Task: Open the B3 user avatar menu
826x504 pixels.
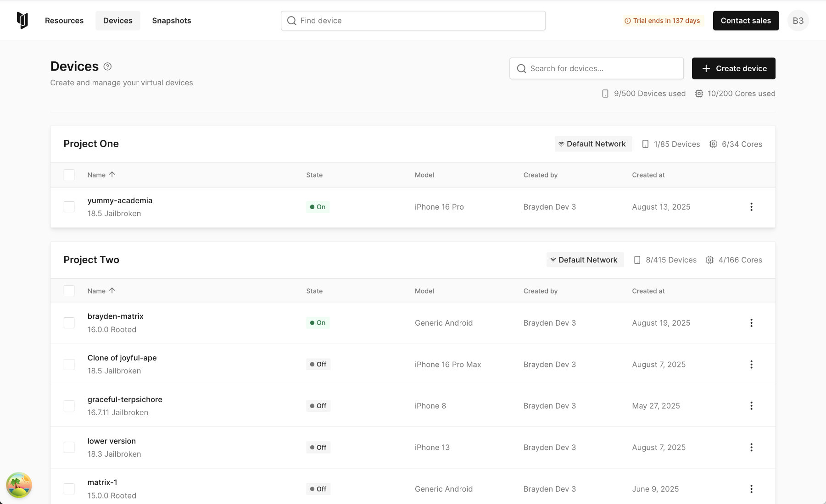Action: (798, 21)
